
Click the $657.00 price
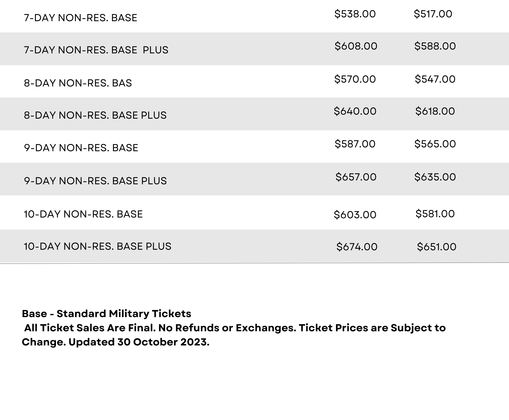click(x=356, y=177)
